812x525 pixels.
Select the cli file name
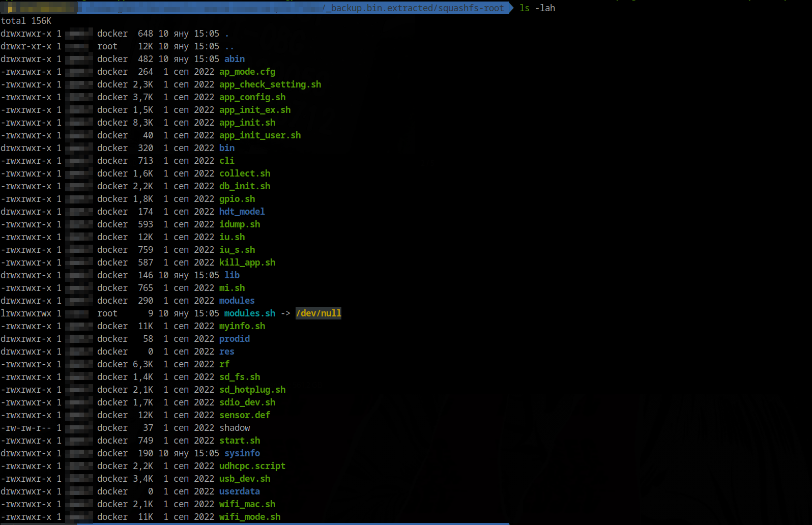coord(227,161)
